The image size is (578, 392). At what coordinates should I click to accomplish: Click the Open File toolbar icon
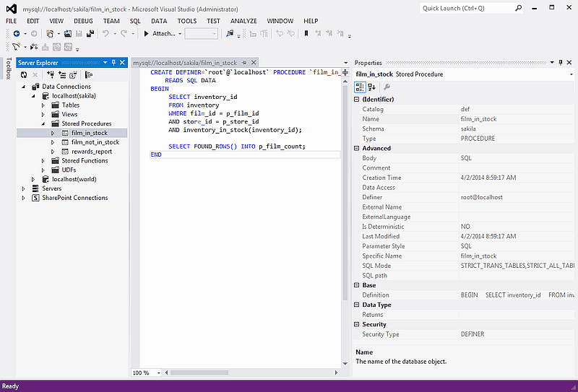[68, 34]
